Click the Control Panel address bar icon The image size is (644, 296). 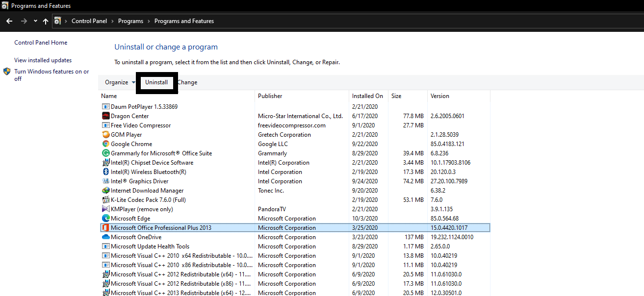pyautogui.click(x=57, y=21)
